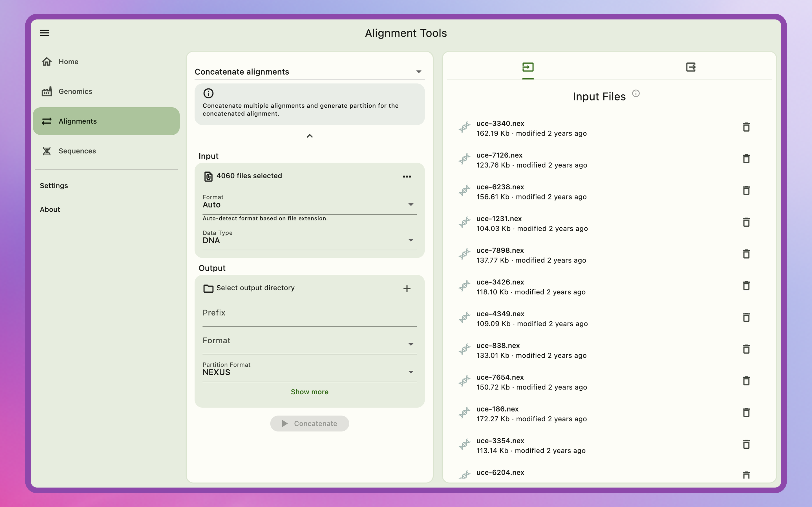Select the Alignments tool icon
This screenshot has width=812, height=507.
pos(47,121)
